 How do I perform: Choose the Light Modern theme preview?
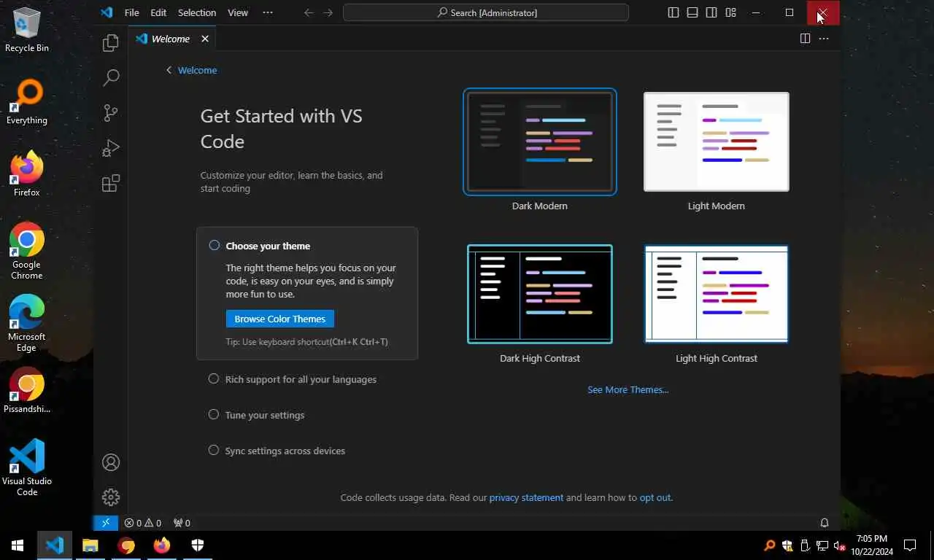tap(717, 141)
